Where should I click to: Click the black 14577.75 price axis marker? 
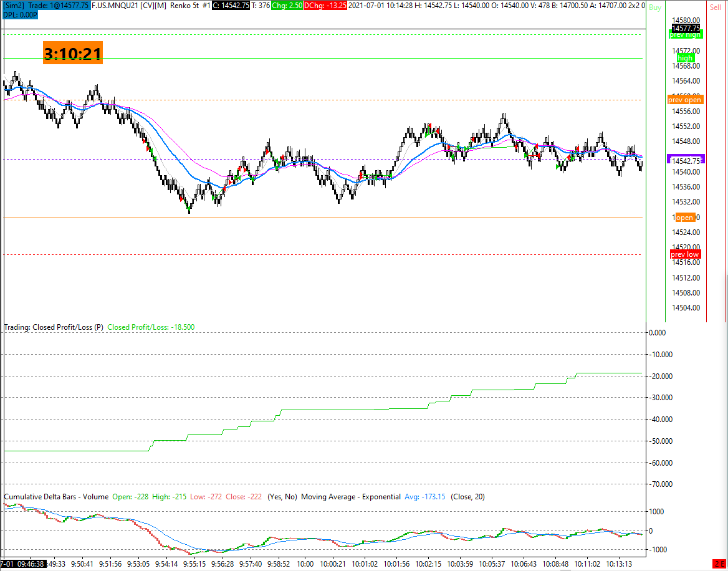(686, 28)
